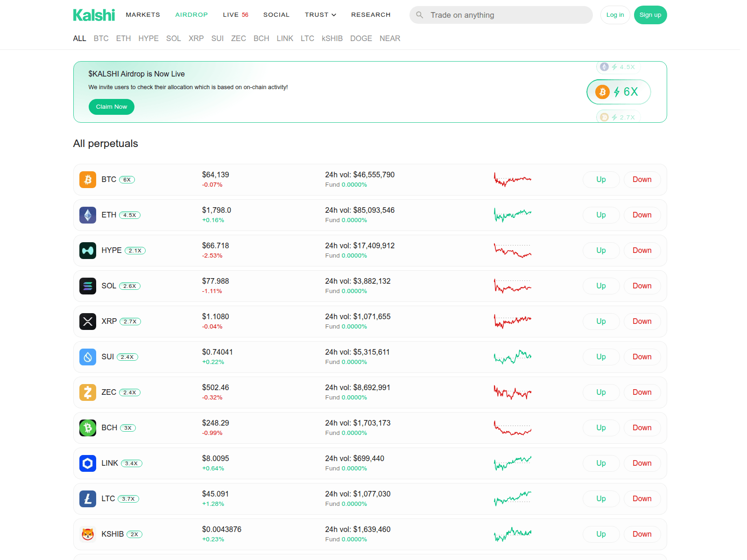Expand the TRUST dropdown menu
This screenshot has width=747, height=560.
[x=320, y=15]
